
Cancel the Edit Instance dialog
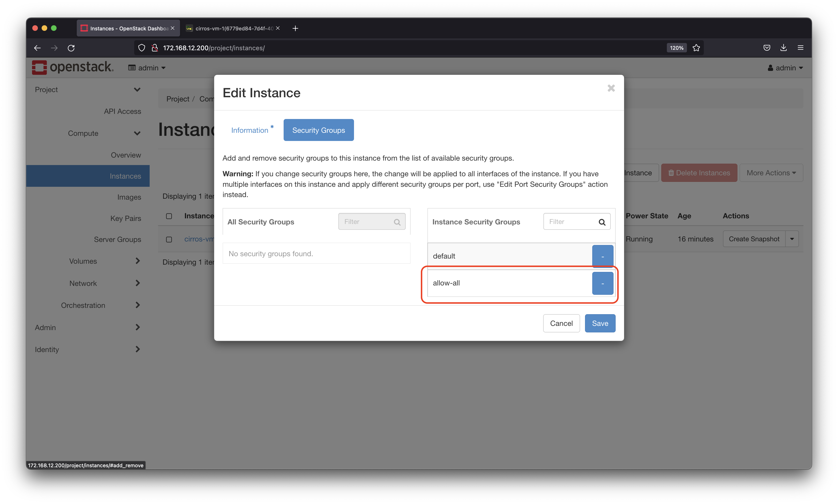point(561,323)
